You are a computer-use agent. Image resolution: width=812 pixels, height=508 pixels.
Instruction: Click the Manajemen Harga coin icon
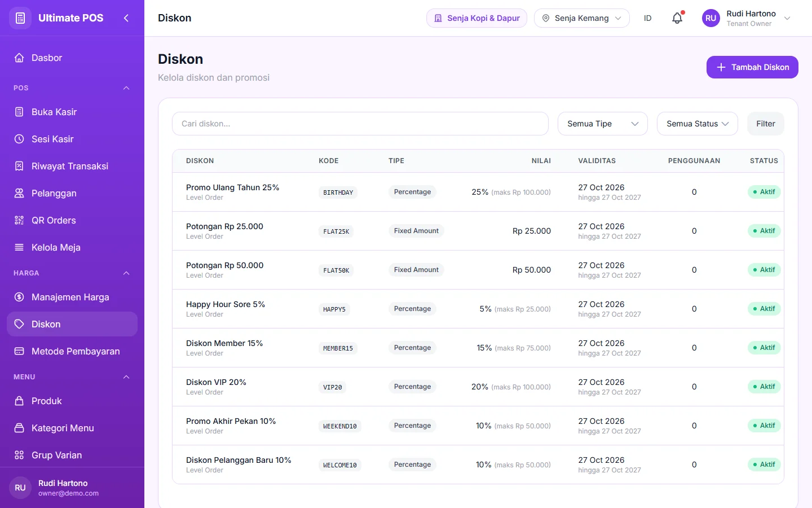(19, 297)
